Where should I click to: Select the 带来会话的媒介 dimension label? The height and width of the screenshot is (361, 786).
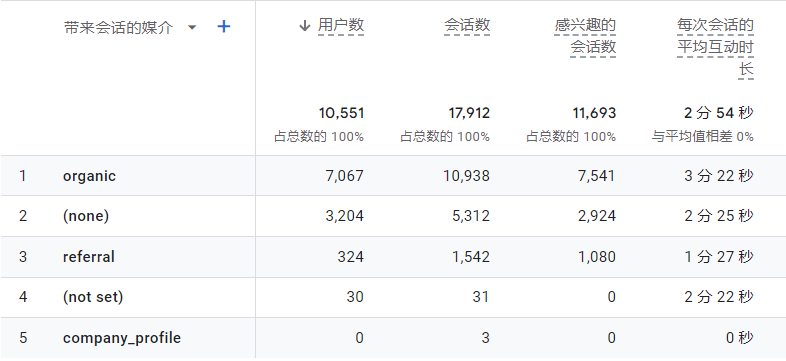(118, 28)
